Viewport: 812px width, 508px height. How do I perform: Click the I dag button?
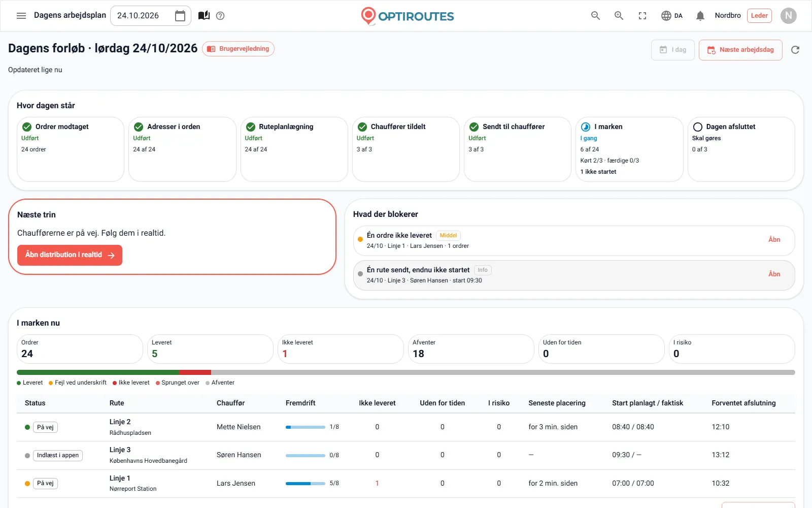[x=673, y=50]
